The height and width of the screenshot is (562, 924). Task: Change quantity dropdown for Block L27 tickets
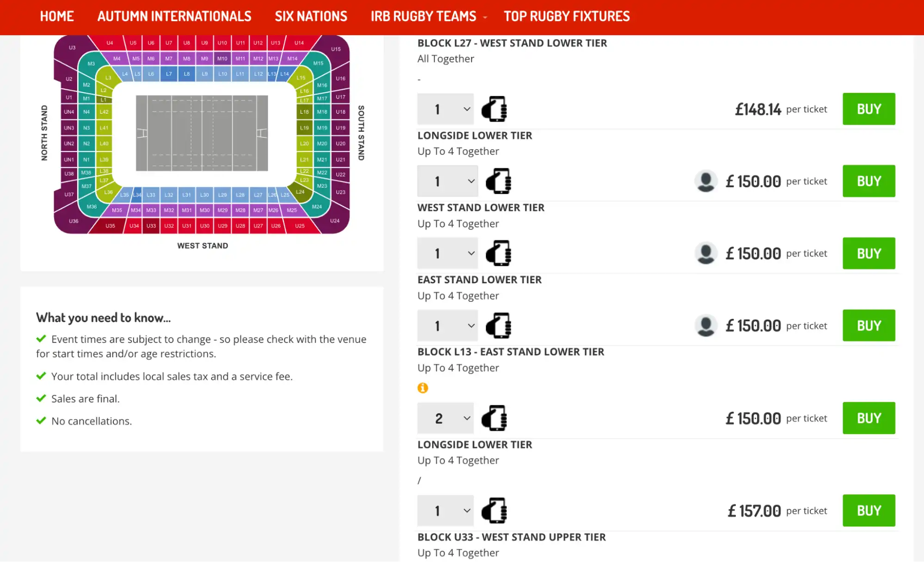[445, 109]
